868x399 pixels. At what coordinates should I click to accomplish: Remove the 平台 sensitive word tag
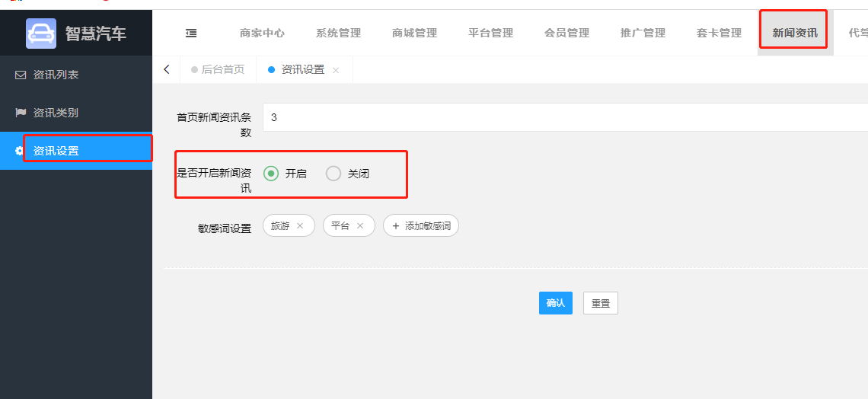pyautogui.click(x=360, y=226)
